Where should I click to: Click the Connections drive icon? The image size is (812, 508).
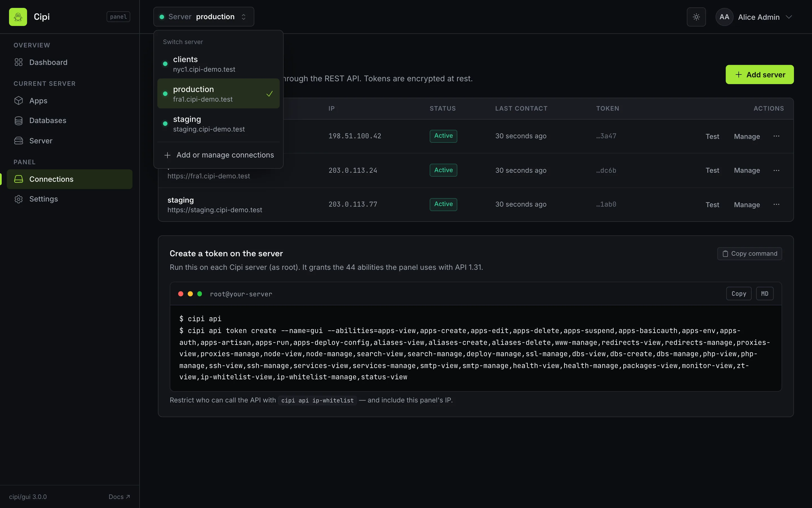click(x=18, y=179)
